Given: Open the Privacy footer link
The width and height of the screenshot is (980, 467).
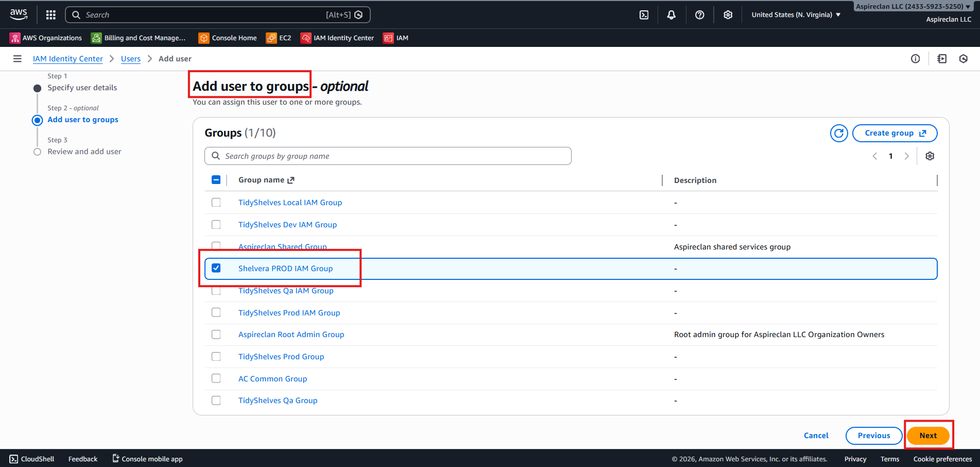Looking at the screenshot, I should pyautogui.click(x=855, y=459).
